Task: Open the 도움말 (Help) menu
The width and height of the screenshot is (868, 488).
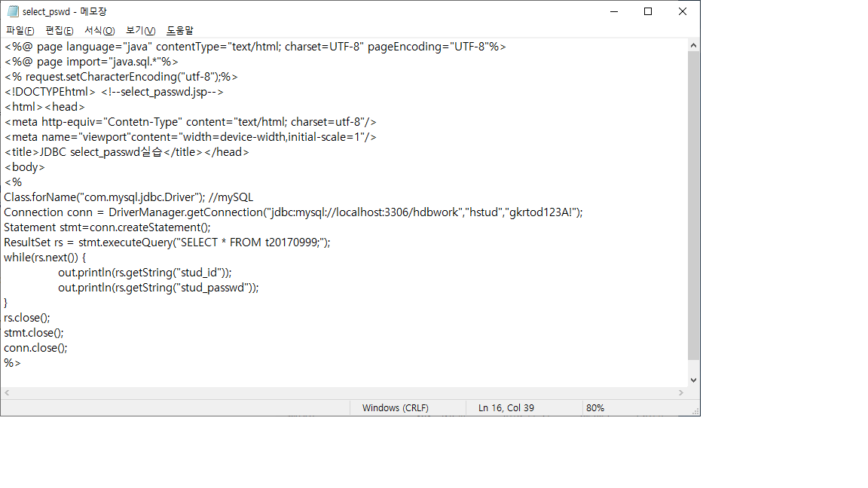Action: [x=180, y=30]
